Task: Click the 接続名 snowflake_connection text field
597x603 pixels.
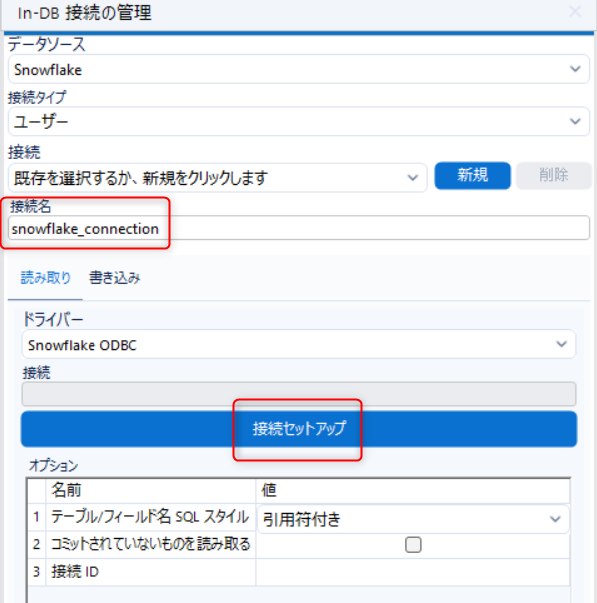Action: pyautogui.click(x=298, y=228)
